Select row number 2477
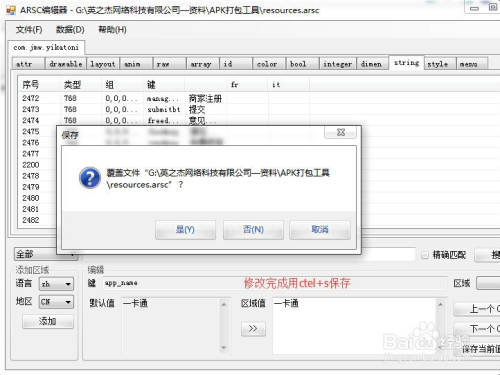The height and width of the screenshot is (375, 500). 31,154
